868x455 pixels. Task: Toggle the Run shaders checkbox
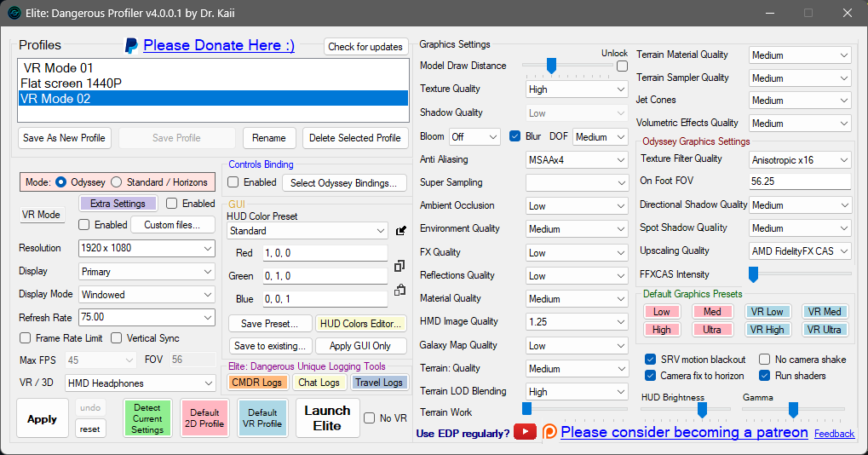[764, 375]
